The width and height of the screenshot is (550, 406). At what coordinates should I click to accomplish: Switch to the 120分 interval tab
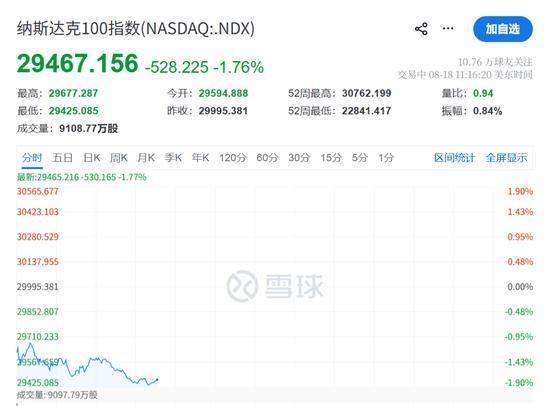click(233, 158)
